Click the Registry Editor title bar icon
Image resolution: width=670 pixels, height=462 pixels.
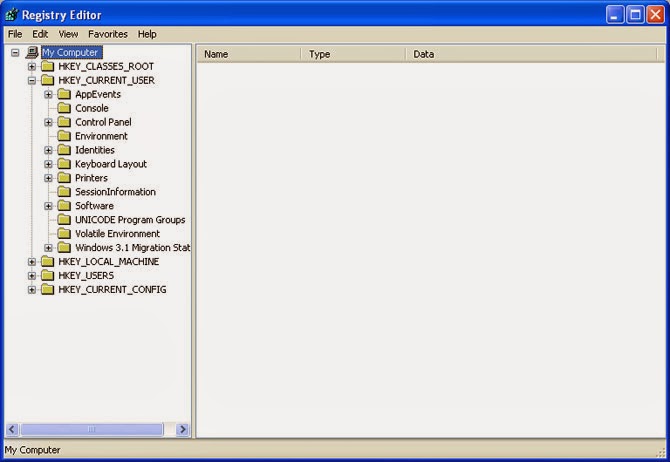12,15
